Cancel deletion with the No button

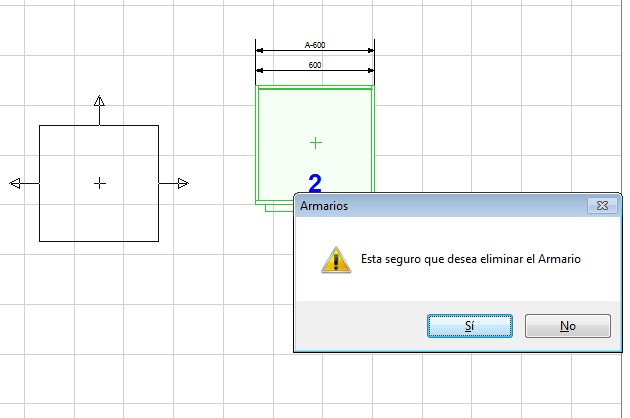tap(568, 326)
